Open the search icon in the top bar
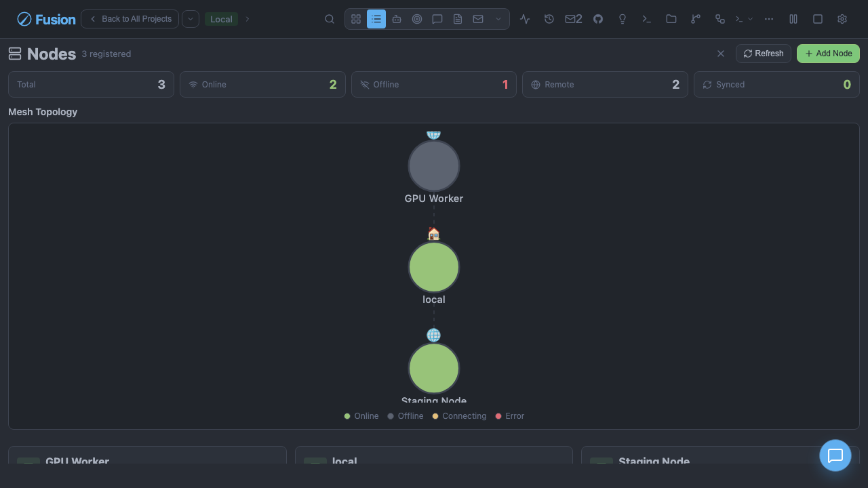 pyautogui.click(x=330, y=19)
